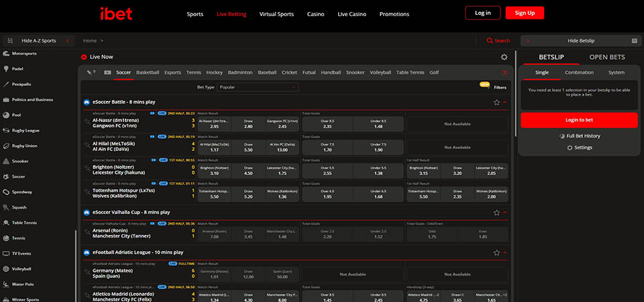Screen dimensions: 644x302
Task: Open the Snooker triangle icon in sidebar
Action: point(6,162)
